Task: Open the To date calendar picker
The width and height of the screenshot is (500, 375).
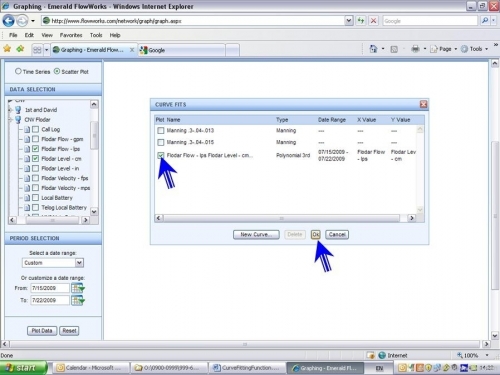Action: point(78,300)
